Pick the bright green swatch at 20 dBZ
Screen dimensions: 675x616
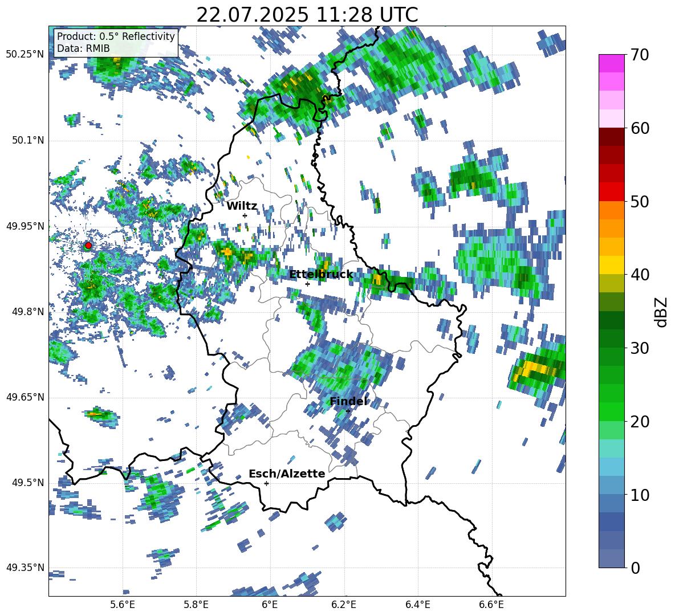611,411
